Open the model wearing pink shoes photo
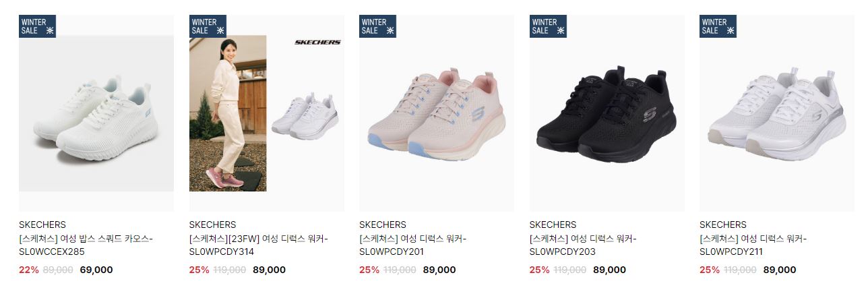 click(x=228, y=113)
